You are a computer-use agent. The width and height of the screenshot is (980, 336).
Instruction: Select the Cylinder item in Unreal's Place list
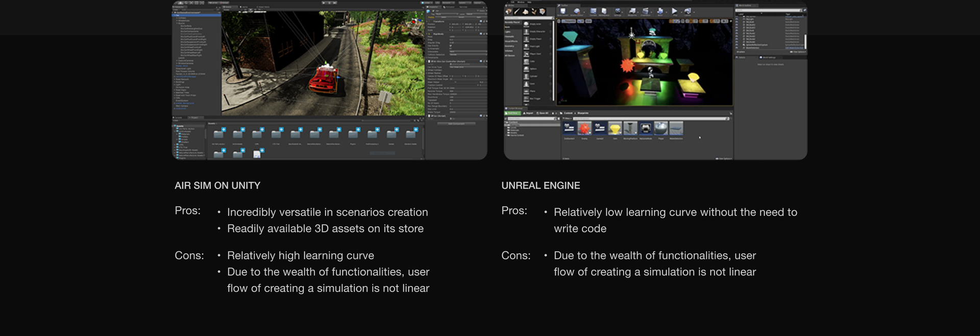[x=537, y=76]
